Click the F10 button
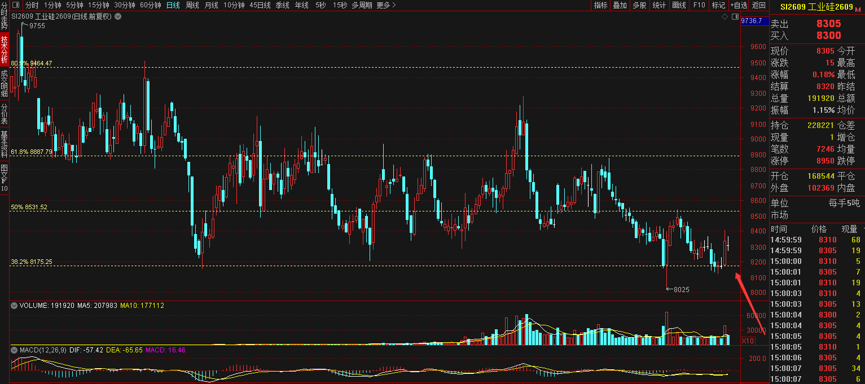Image resolution: width=865 pixels, height=384 pixels. (x=699, y=5)
